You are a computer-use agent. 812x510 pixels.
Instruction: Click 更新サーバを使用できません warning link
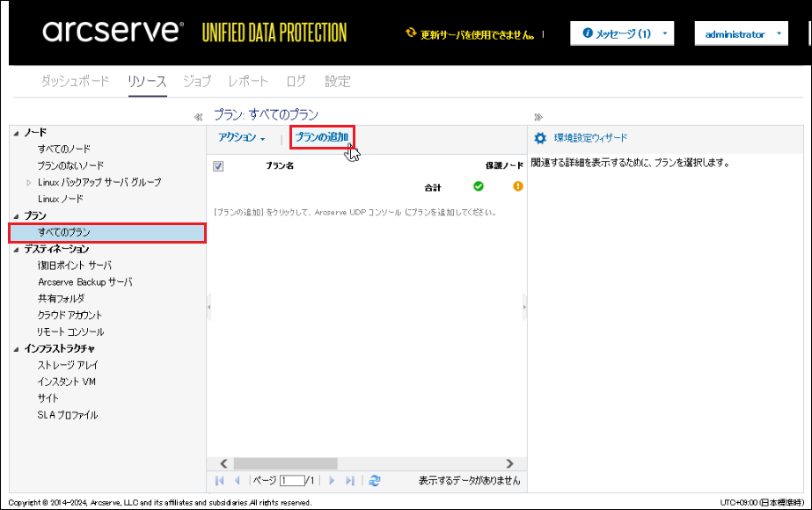point(477,34)
